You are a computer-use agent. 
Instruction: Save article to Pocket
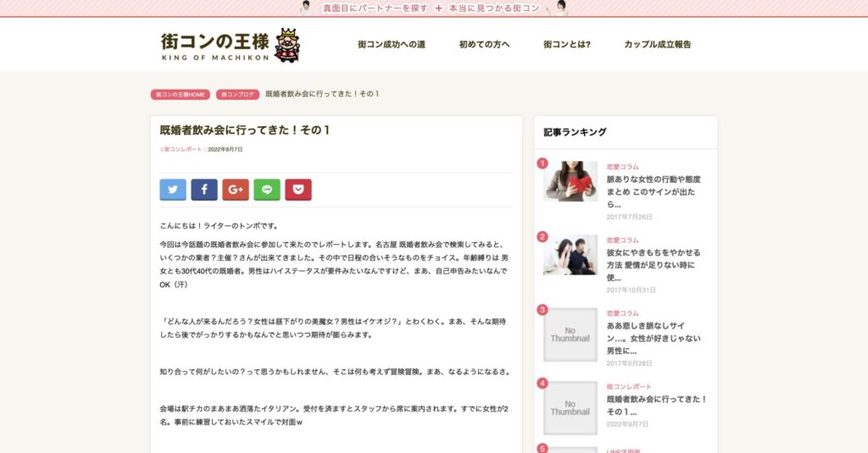[x=298, y=190]
